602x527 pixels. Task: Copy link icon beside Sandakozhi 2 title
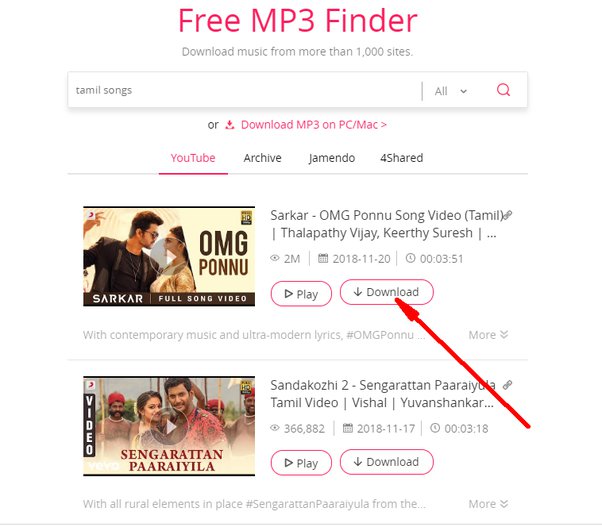pos(508,385)
